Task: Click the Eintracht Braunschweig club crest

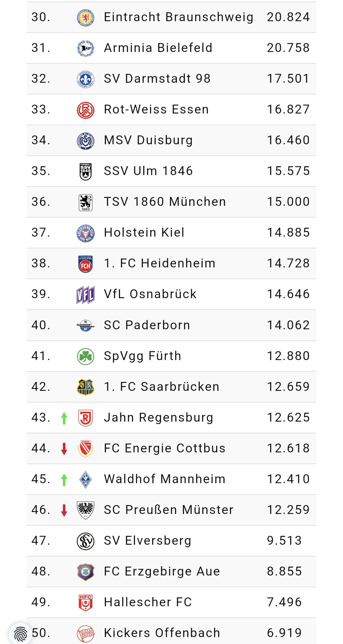Action: tap(85, 17)
